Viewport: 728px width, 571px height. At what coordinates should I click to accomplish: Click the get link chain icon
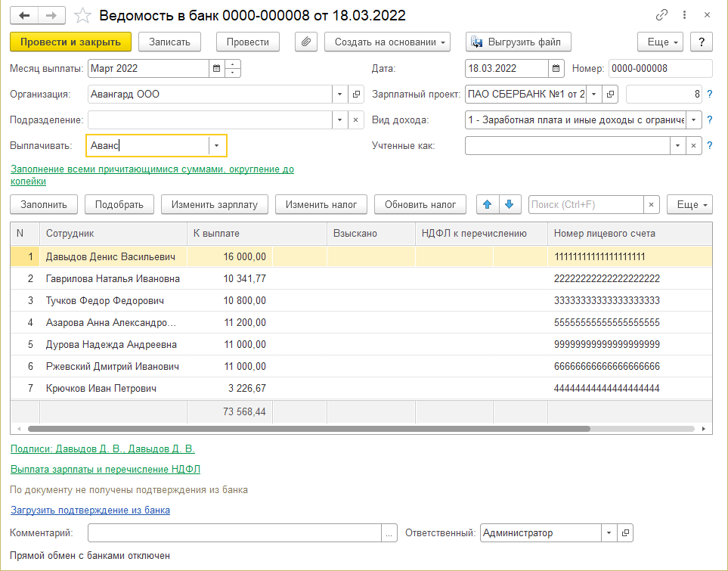click(662, 15)
